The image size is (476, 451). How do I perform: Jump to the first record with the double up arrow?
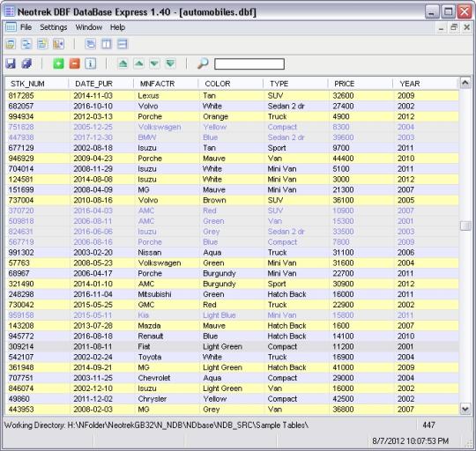[123, 63]
